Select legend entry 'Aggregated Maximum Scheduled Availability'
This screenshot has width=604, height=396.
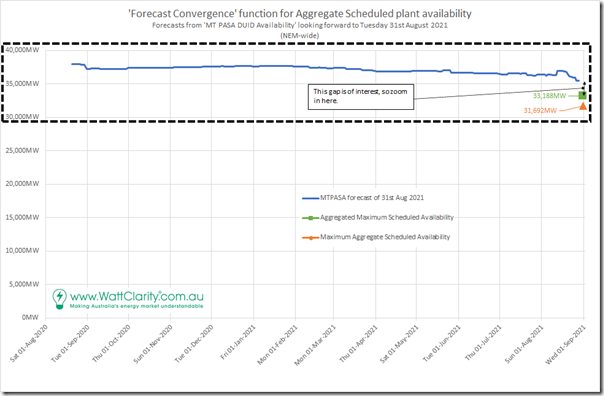coord(387,217)
